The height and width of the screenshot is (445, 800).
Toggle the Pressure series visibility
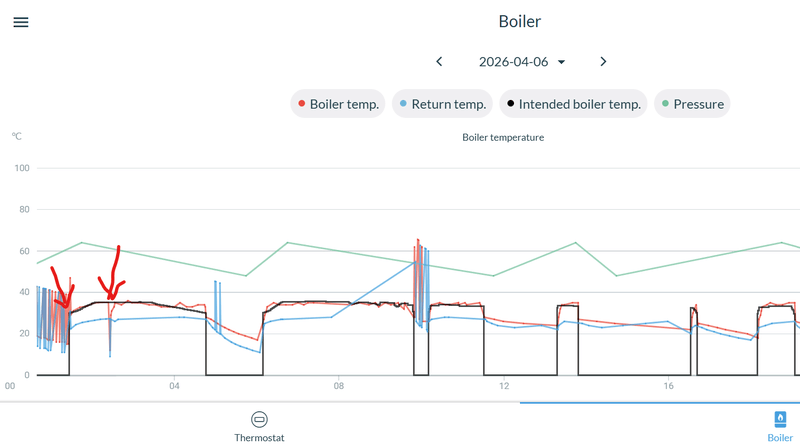pos(691,103)
